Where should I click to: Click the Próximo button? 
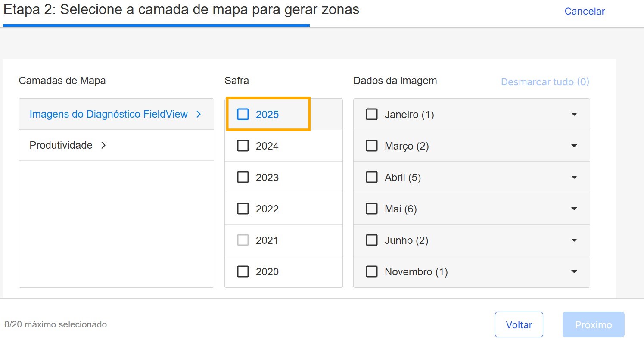coord(593,324)
